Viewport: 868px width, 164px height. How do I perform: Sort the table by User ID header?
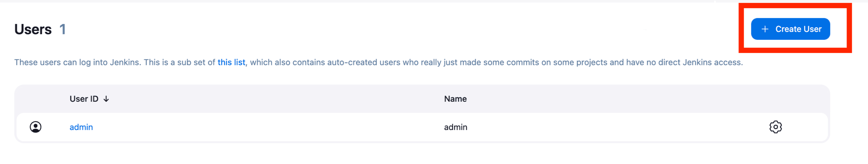click(x=84, y=99)
